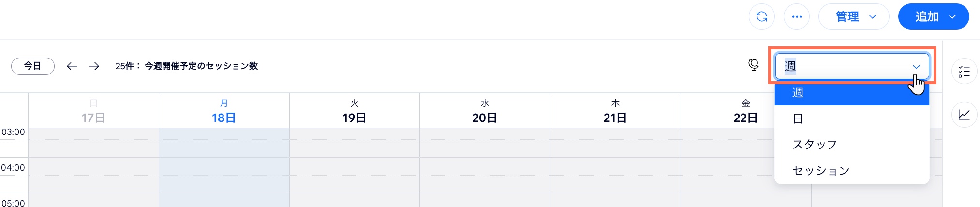
Task: Click the 04:00 slot on Thursday 21日
Action: point(615,174)
